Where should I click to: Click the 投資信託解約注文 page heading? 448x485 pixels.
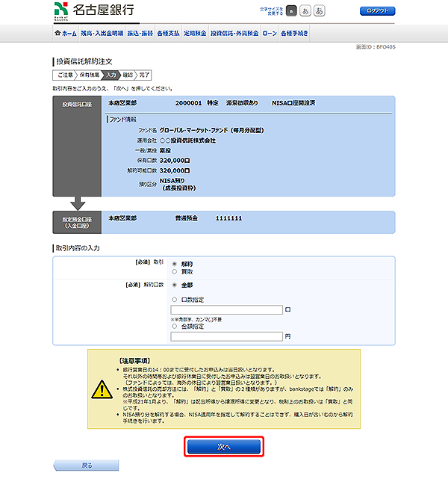coord(84,61)
